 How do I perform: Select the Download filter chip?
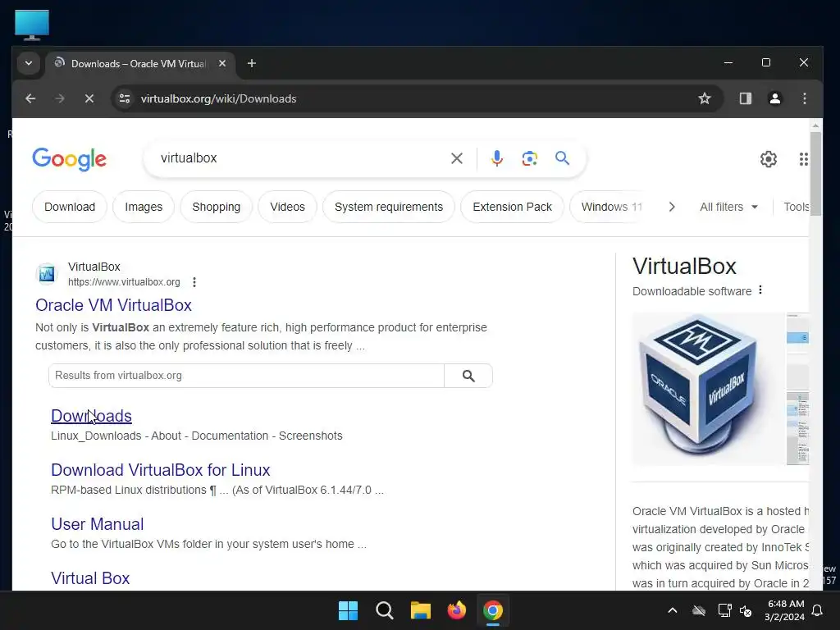(x=70, y=207)
